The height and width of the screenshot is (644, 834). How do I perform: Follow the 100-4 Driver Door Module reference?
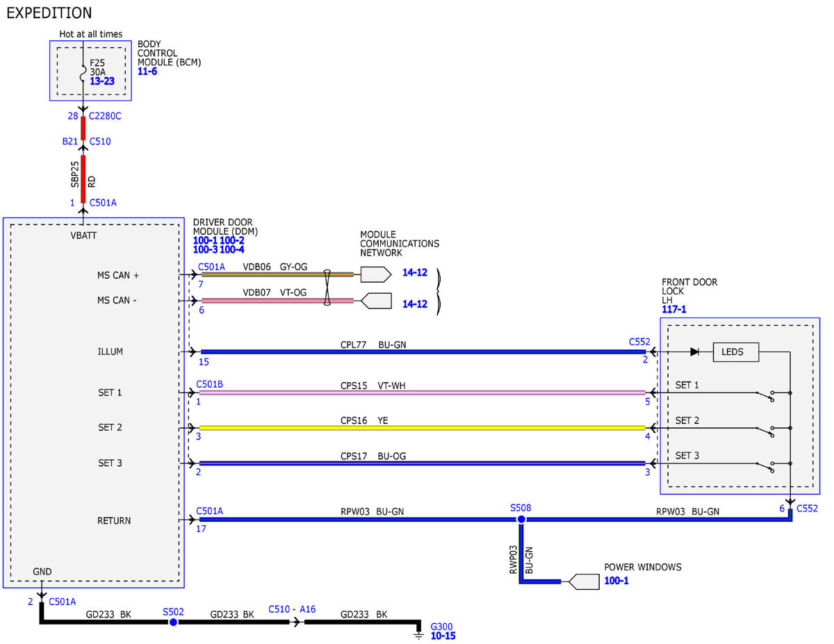click(231, 249)
